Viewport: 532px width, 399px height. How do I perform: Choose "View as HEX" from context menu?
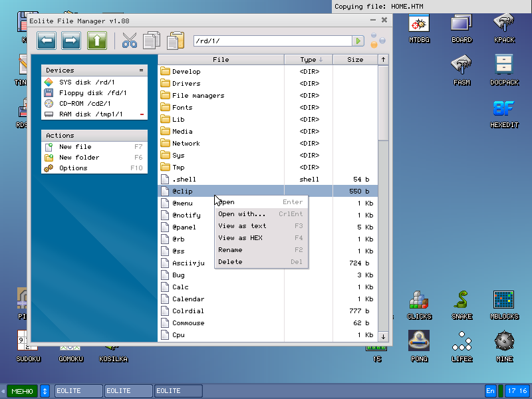[x=240, y=238]
